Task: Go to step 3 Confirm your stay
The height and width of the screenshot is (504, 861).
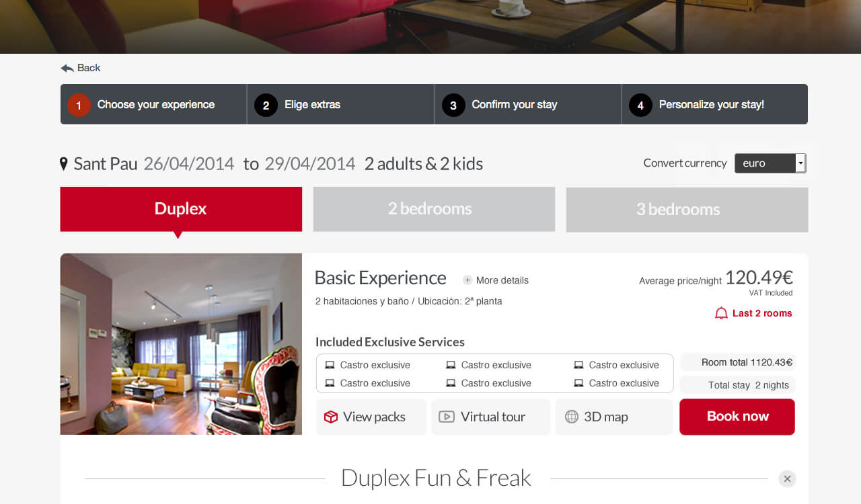Action: point(528,104)
